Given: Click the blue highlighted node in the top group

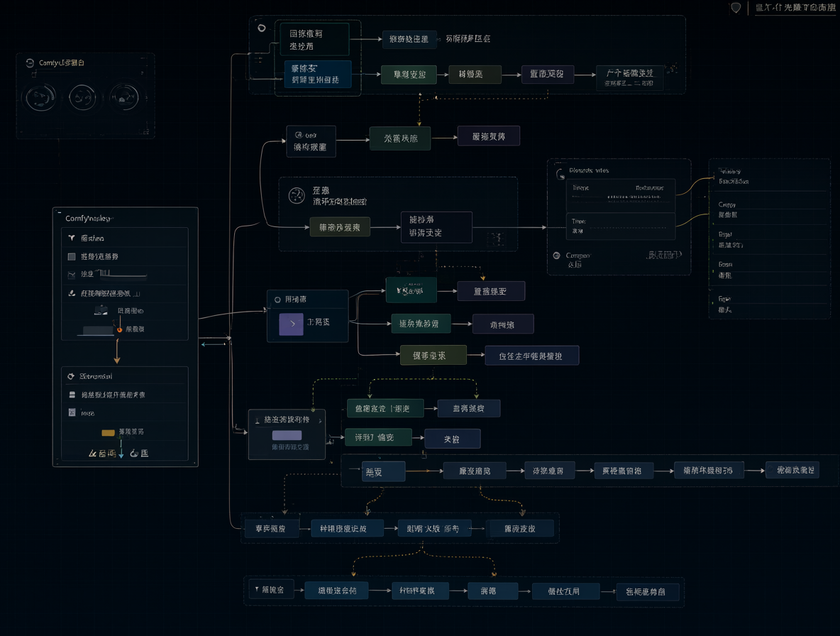Looking at the screenshot, I should tap(319, 74).
